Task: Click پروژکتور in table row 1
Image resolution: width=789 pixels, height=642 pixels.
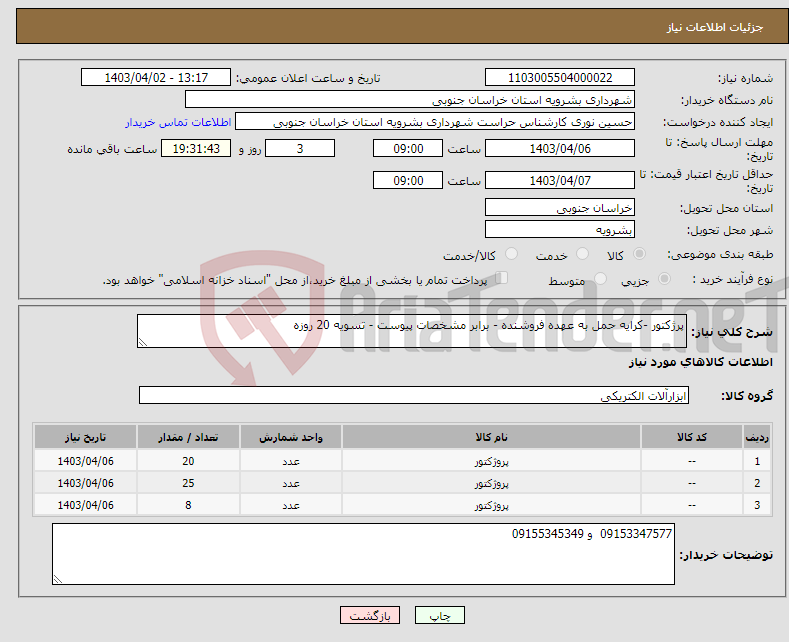Action: pos(491,461)
